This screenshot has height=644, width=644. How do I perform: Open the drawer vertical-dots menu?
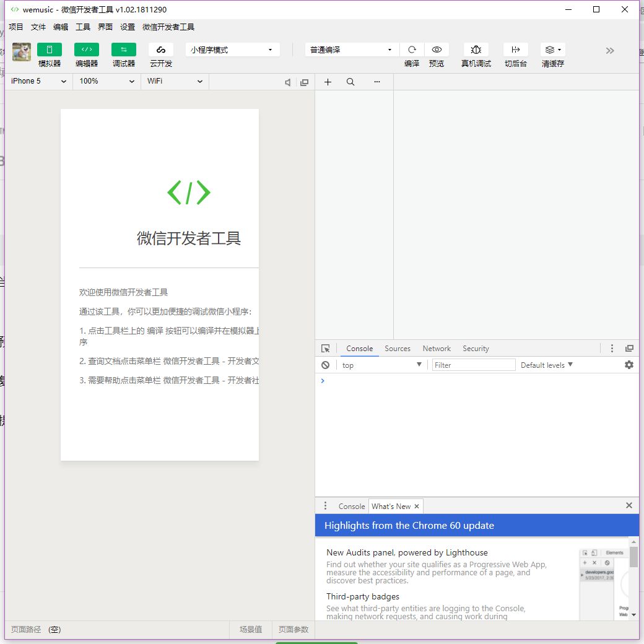(325, 506)
